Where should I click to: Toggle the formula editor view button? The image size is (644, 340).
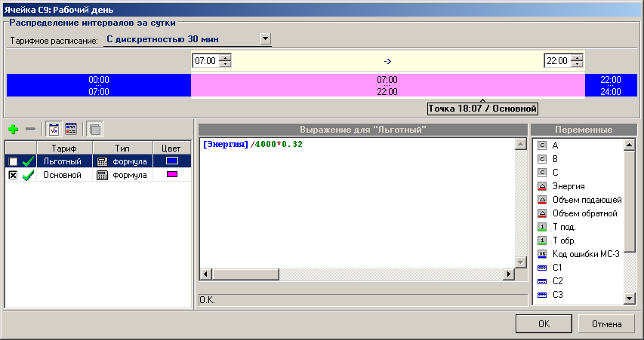tap(54, 129)
